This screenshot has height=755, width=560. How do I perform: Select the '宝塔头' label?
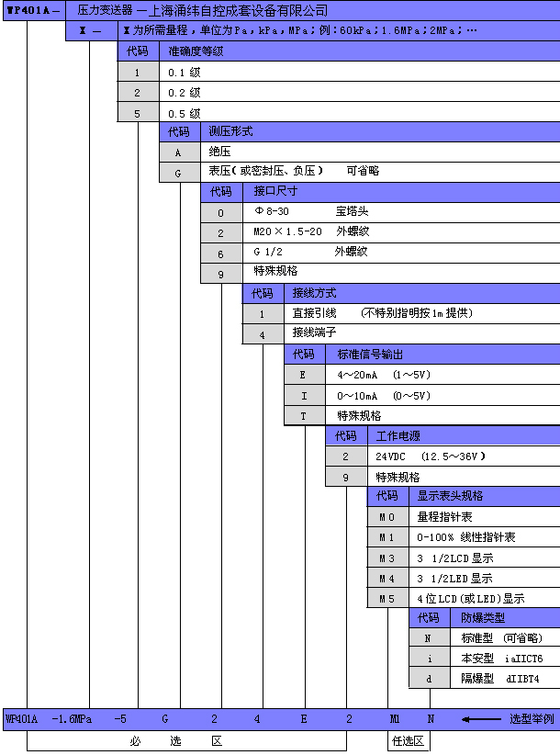(x=353, y=211)
